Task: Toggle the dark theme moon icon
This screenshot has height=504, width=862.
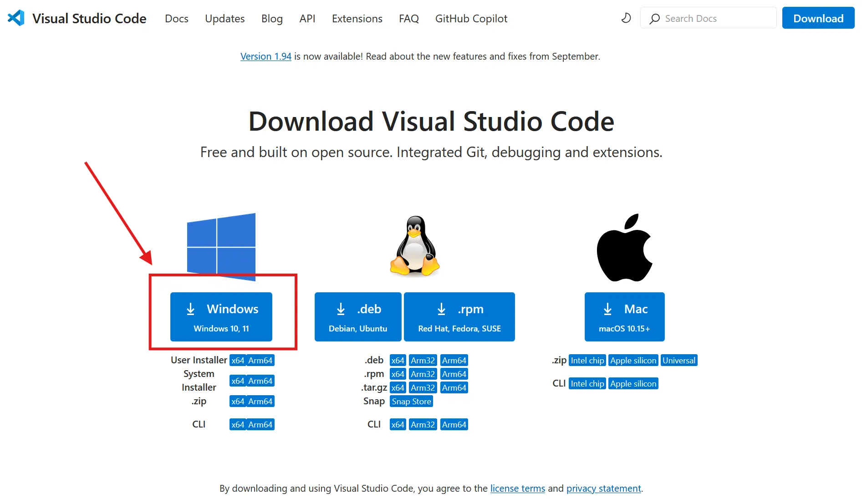Action: 626,18
